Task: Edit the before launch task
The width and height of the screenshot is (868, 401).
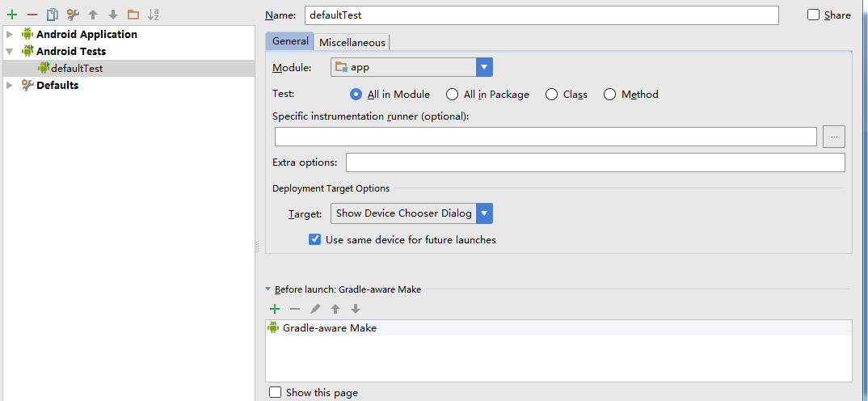Action: coord(315,309)
